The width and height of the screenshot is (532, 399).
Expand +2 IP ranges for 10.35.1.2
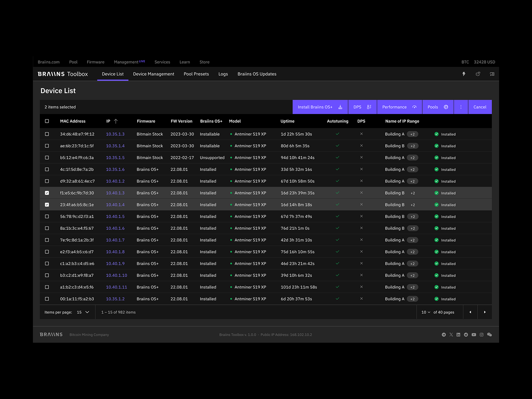coord(413,299)
